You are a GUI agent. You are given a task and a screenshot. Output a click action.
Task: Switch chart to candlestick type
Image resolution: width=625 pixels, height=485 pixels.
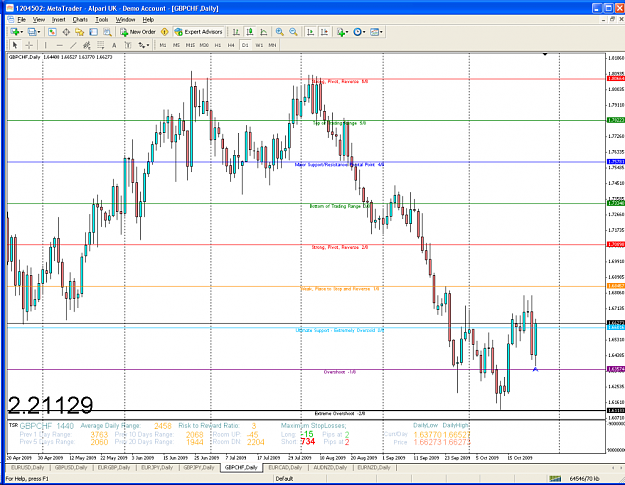pyautogui.click(x=250, y=32)
